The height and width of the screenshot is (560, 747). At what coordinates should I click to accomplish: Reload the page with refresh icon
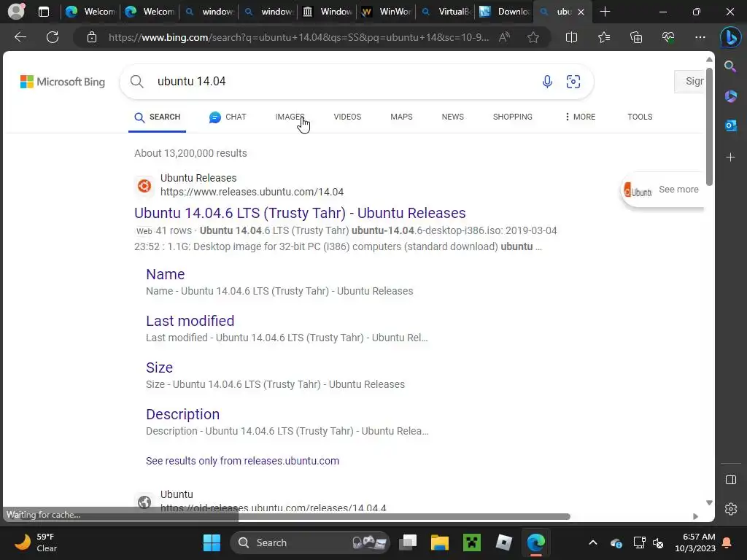pyautogui.click(x=53, y=37)
